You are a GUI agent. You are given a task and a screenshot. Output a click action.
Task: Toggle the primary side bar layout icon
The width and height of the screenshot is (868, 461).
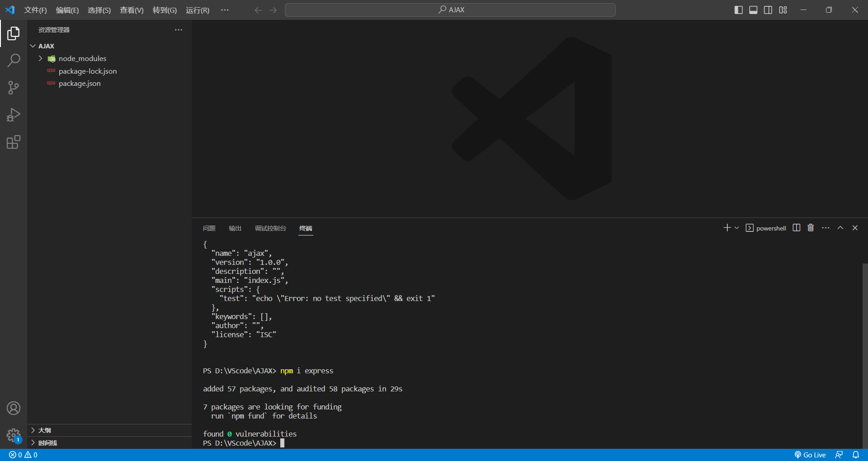click(x=739, y=10)
